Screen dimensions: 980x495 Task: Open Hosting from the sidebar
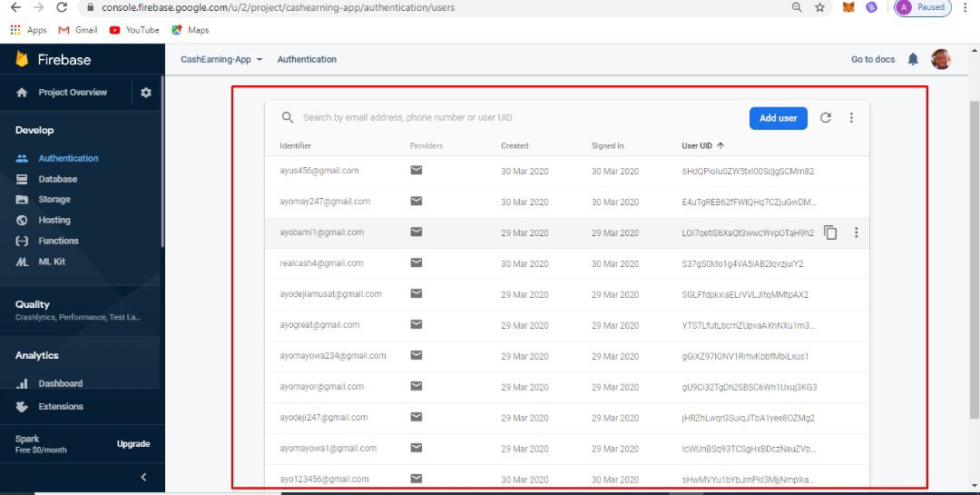click(54, 220)
